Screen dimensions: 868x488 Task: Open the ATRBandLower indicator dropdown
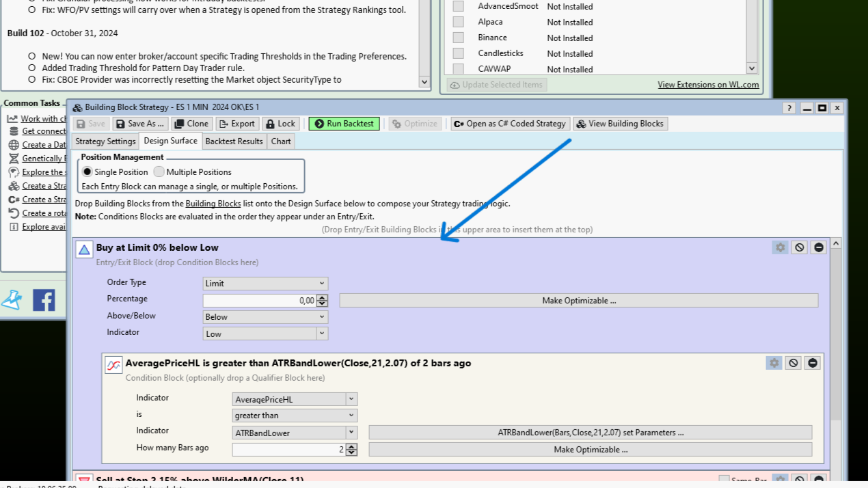pyautogui.click(x=295, y=433)
